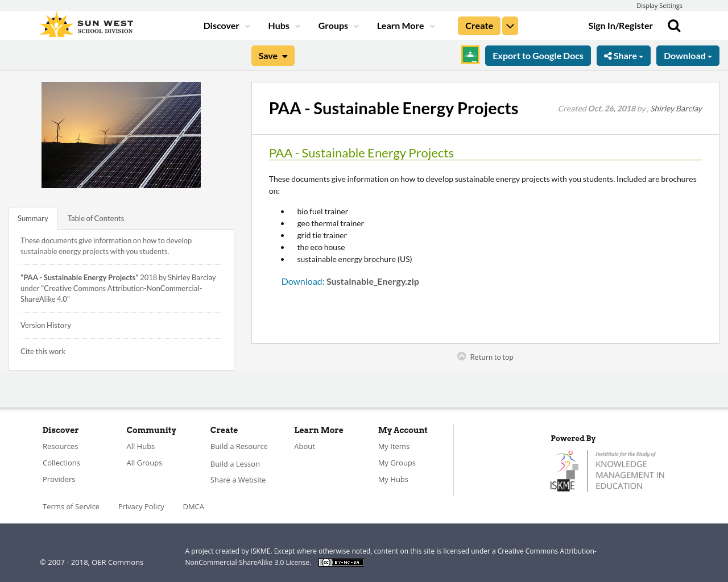728x582 pixels.
Task: Click Export to Google Docs
Action: 537,55
